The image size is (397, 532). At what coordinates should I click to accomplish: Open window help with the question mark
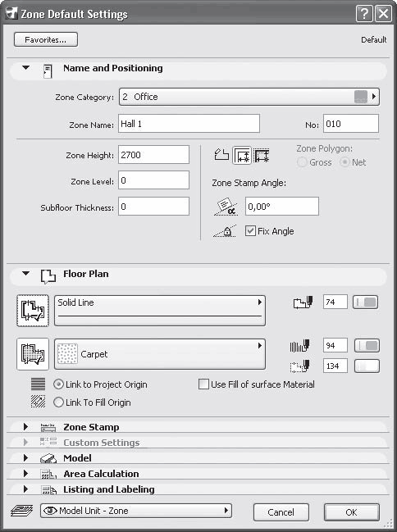(364, 14)
